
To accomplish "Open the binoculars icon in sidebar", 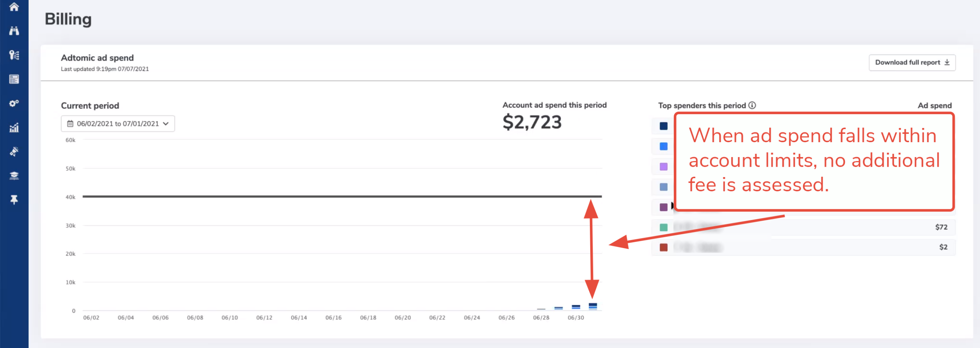I will pos(14,31).
